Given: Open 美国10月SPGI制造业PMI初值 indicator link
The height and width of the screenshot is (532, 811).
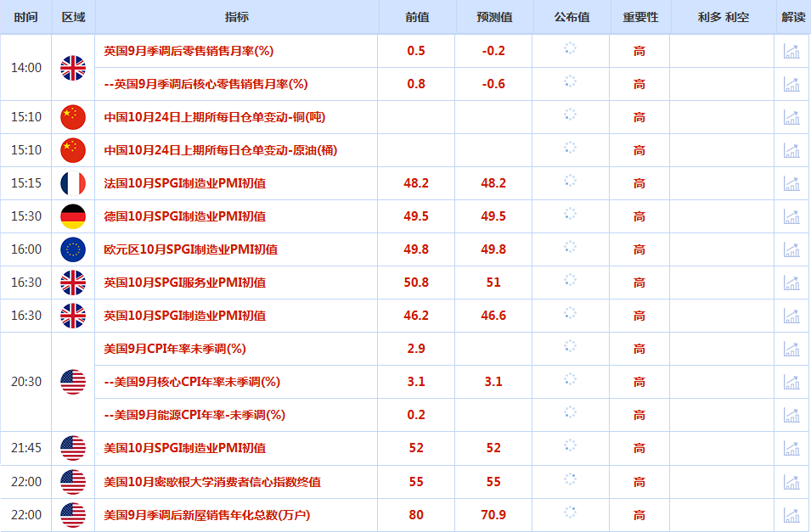Looking at the screenshot, I should point(184,448).
